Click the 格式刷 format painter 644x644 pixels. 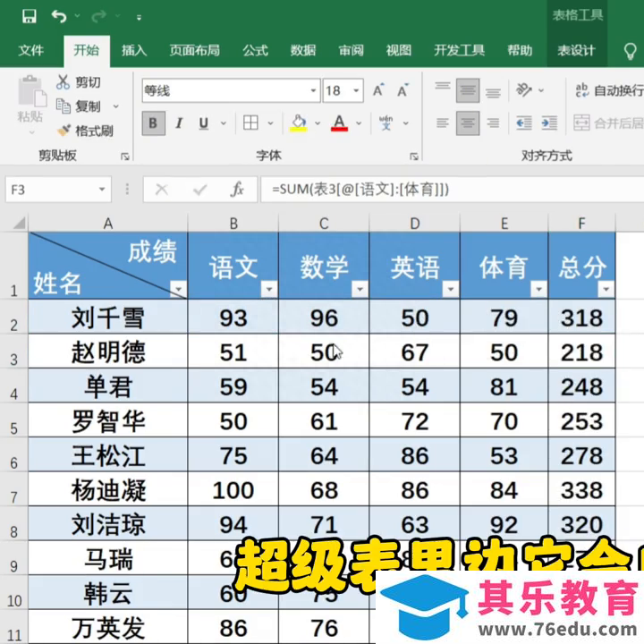[x=86, y=131]
